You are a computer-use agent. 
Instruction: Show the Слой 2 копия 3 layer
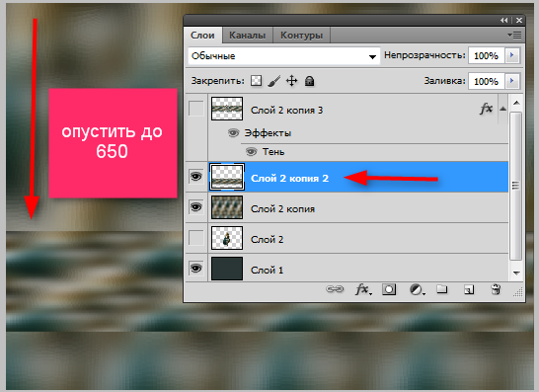pos(195,109)
